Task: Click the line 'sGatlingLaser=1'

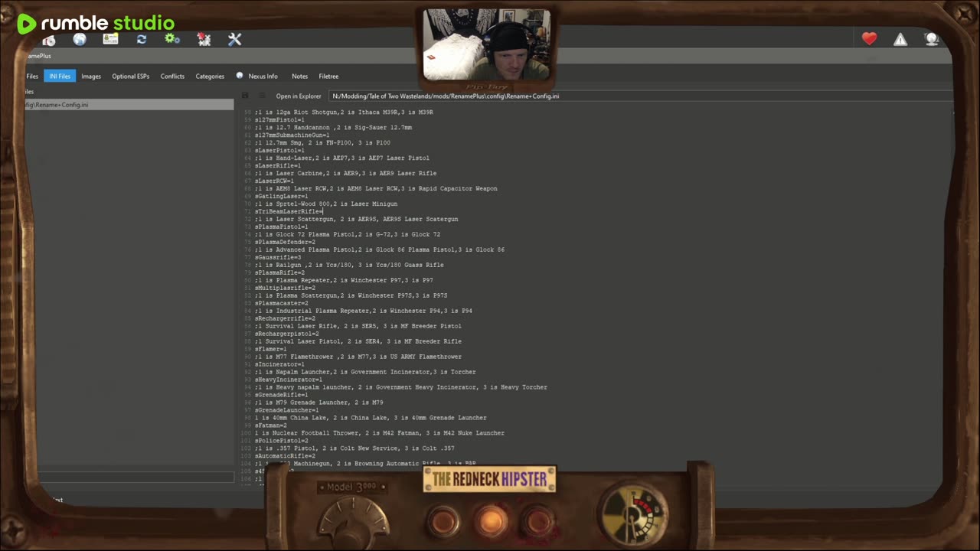Action: [282, 197]
